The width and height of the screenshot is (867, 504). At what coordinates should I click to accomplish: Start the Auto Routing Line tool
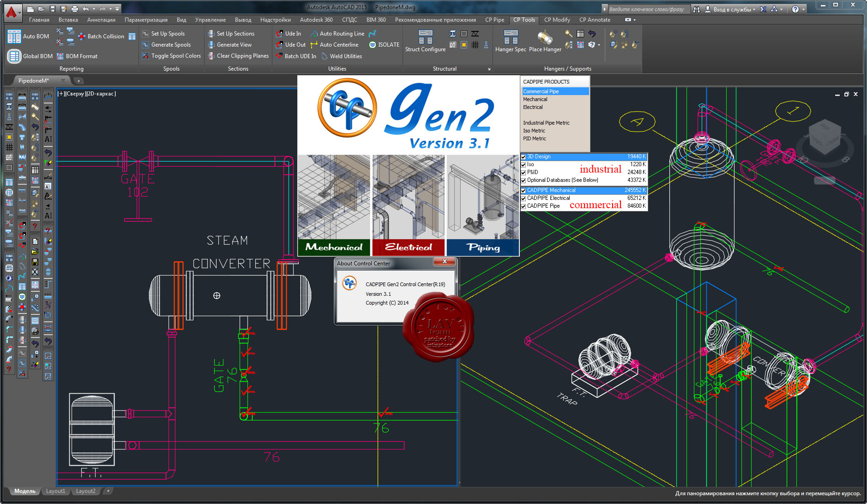tap(337, 34)
